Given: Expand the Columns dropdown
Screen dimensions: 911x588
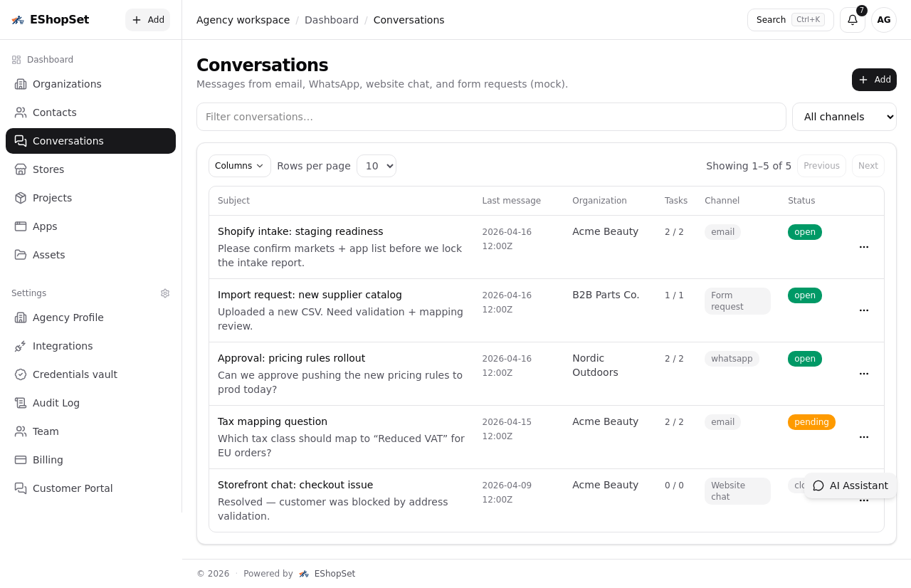Looking at the screenshot, I should [x=239, y=165].
